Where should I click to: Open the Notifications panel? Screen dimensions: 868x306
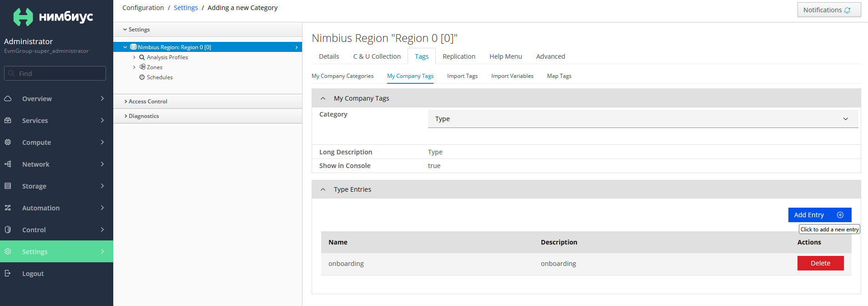coord(829,10)
